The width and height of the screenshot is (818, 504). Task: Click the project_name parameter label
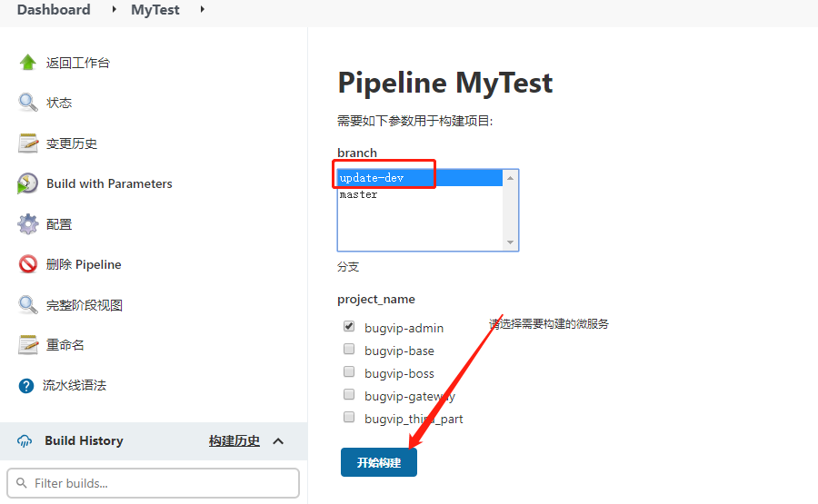[376, 299]
